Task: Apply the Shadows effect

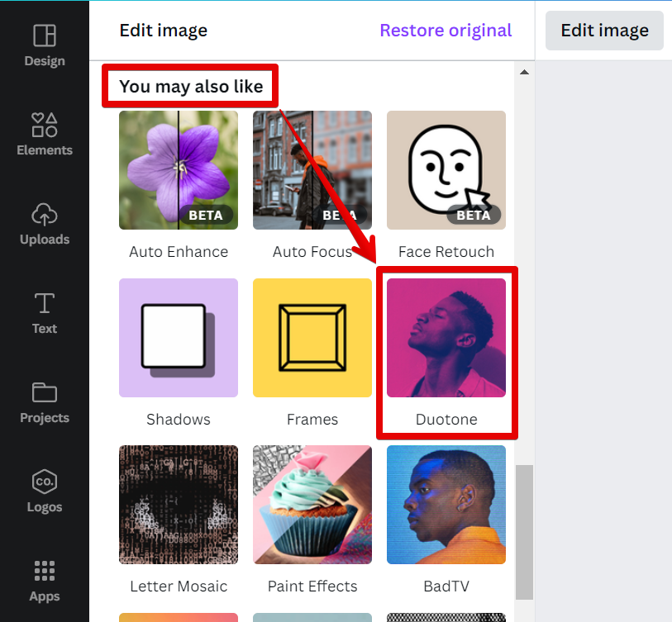Action: pos(179,338)
